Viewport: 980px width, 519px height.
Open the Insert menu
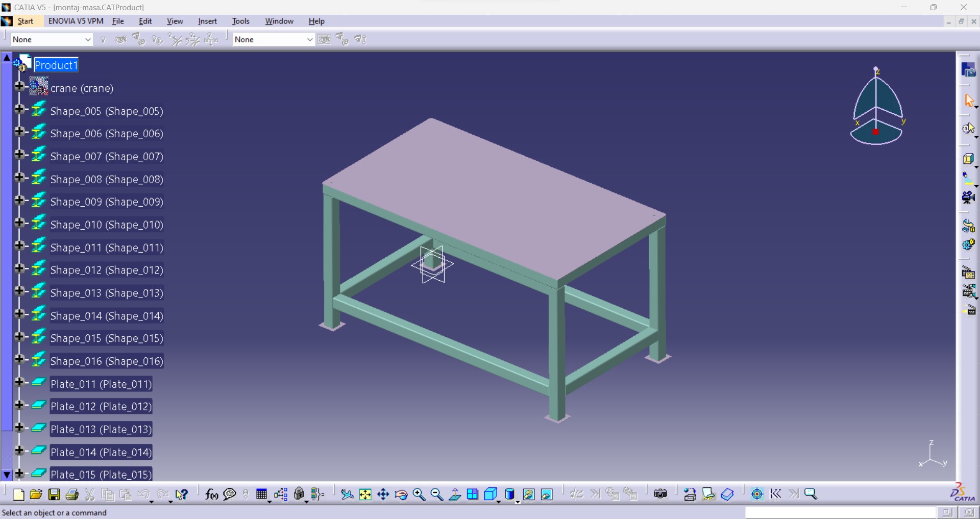tap(207, 21)
